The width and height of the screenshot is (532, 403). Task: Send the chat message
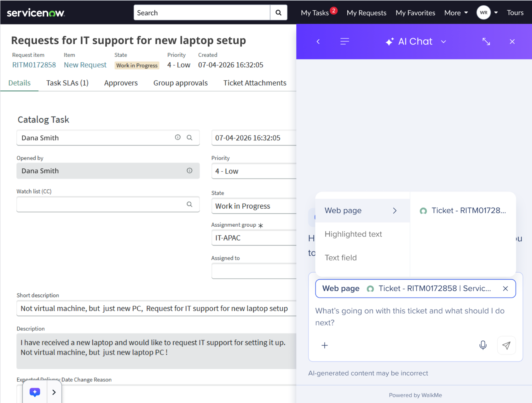(x=506, y=345)
